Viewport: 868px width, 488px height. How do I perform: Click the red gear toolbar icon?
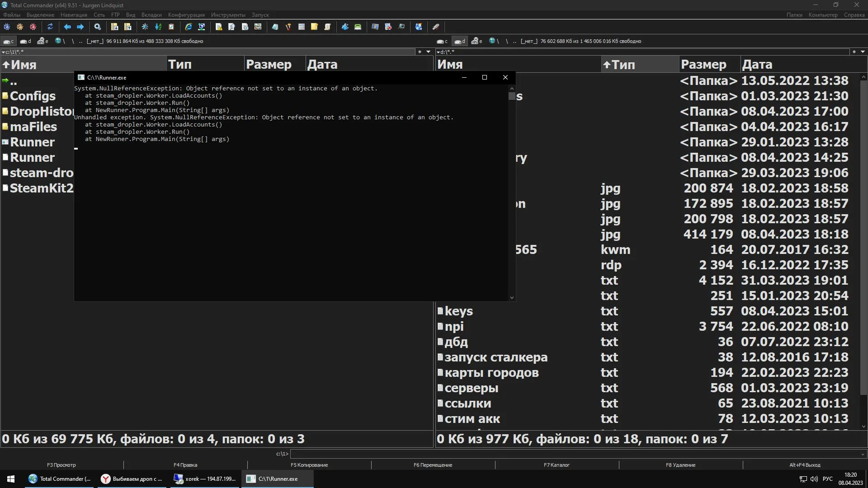click(x=33, y=27)
